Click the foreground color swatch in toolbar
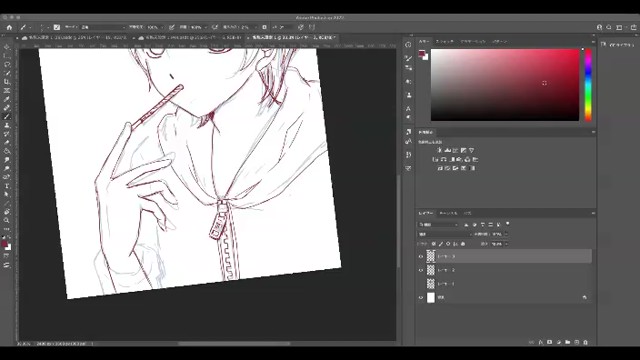 pyautogui.click(x=4, y=244)
